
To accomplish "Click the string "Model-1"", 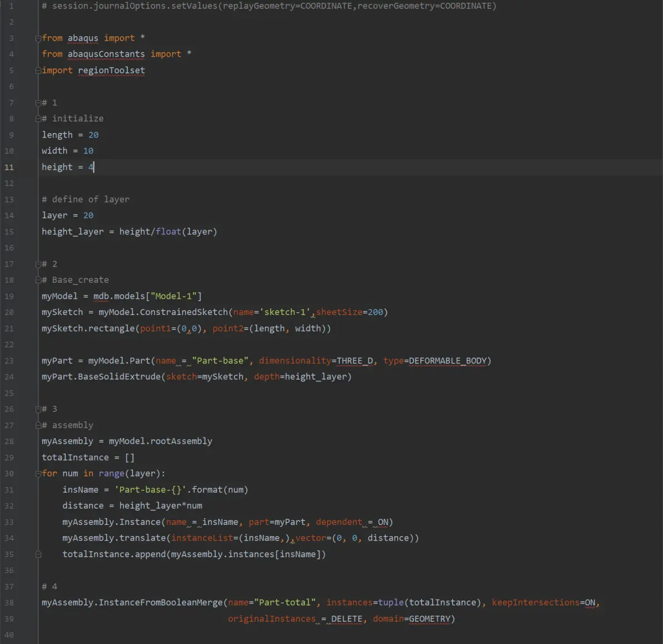I will coord(174,296).
